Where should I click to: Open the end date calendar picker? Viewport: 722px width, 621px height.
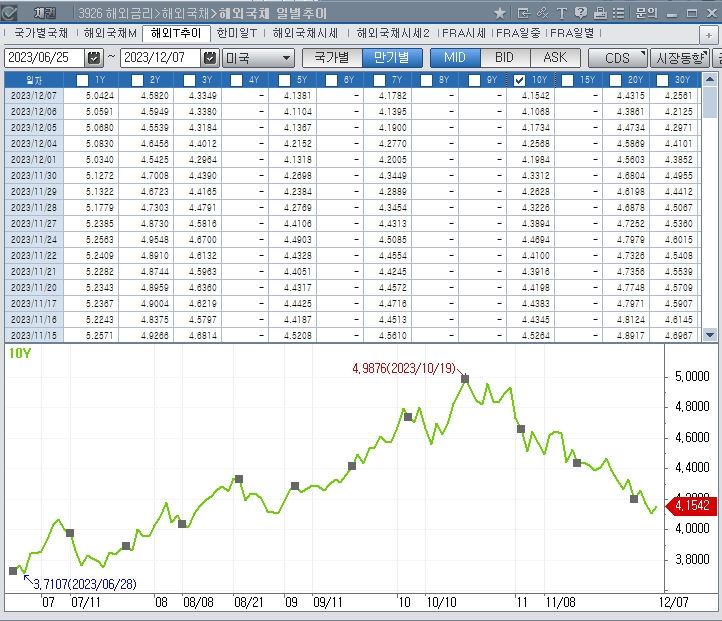pyautogui.click(x=210, y=58)
